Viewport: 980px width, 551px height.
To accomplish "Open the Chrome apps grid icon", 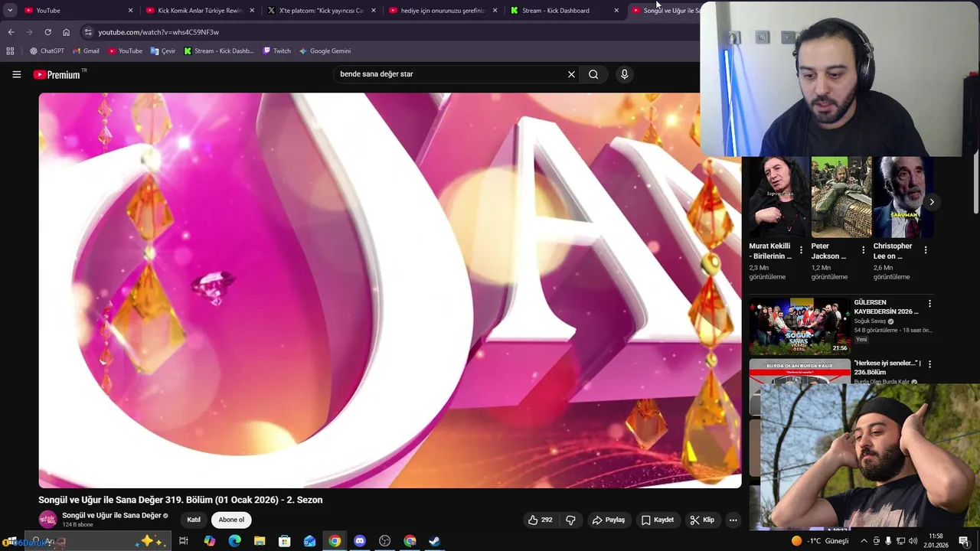I will (x=10, y=51).
